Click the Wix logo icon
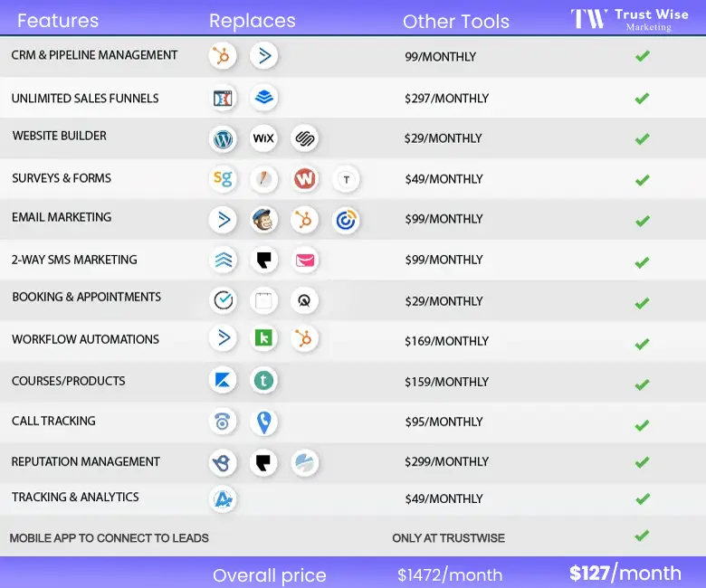 pos(263,138)
